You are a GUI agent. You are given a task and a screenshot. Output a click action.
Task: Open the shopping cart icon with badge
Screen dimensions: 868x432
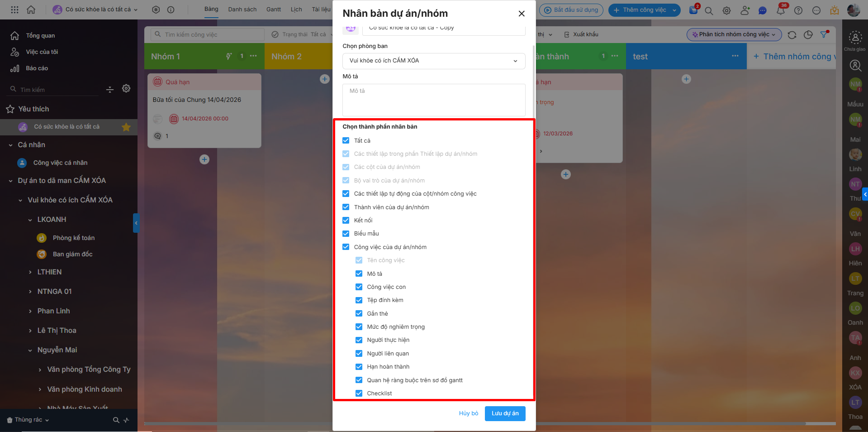[x=693, y=10]
